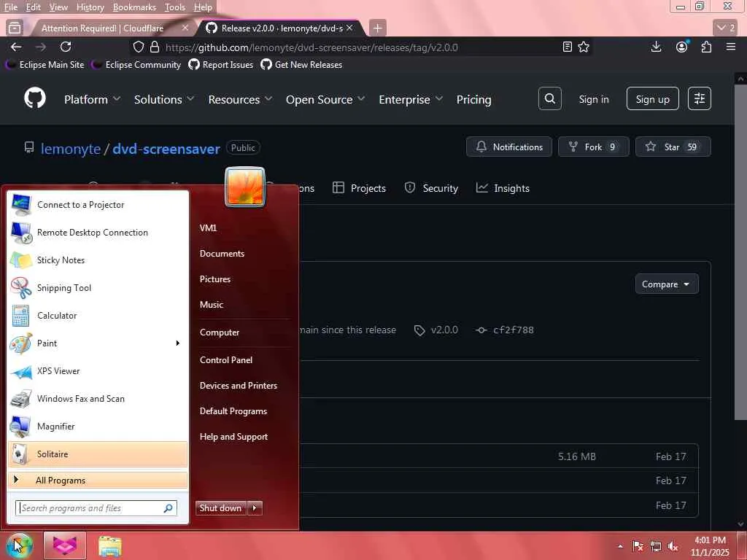
Task: Open the browser downloads panel
Action: pyautogui.click(x=656, y=47)
